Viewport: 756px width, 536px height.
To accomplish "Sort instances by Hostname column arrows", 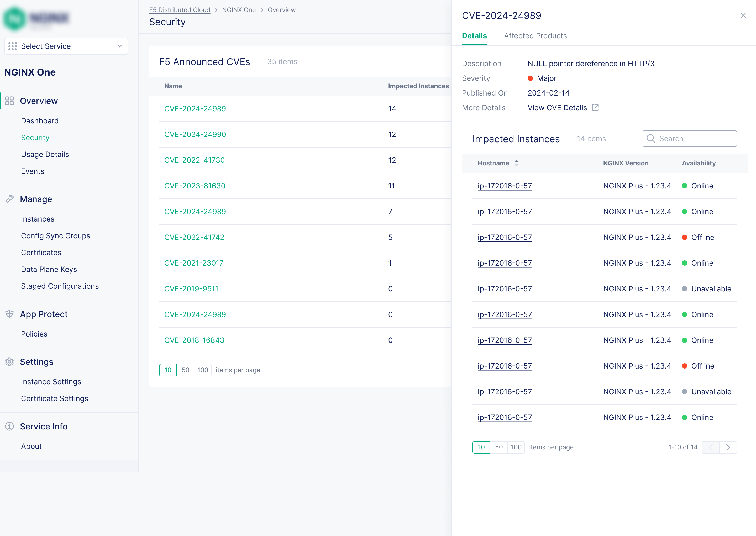I will [x=516, y=163].
